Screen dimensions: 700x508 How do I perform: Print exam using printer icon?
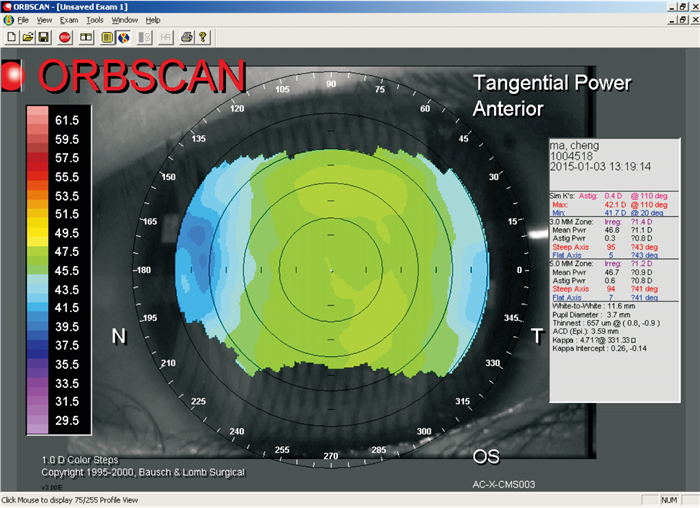[187, 37]
